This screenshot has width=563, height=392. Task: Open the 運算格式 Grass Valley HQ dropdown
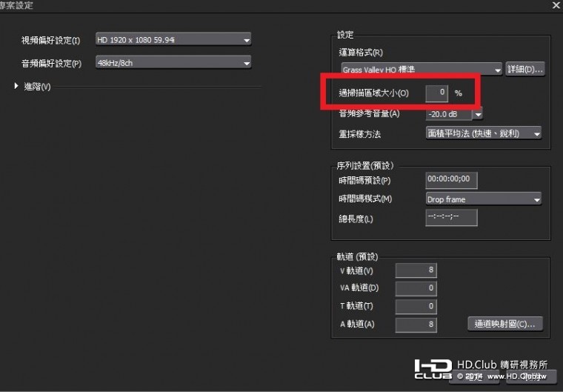[422, 69]
